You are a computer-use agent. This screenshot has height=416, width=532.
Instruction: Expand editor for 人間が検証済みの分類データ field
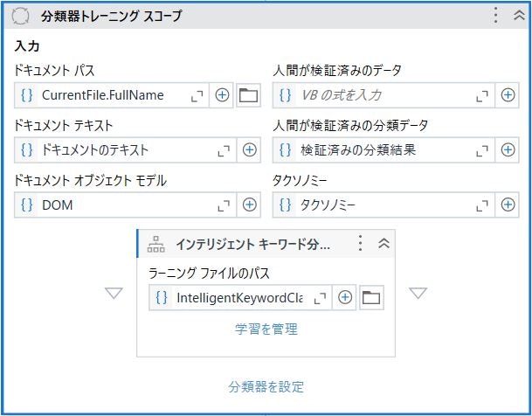point(482,150)
